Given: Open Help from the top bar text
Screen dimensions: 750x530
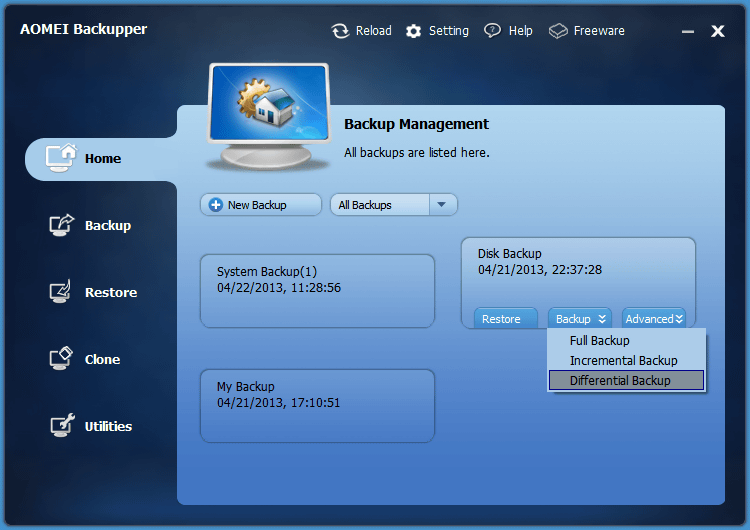Looking at the screenshot, I should pos(520,31).
